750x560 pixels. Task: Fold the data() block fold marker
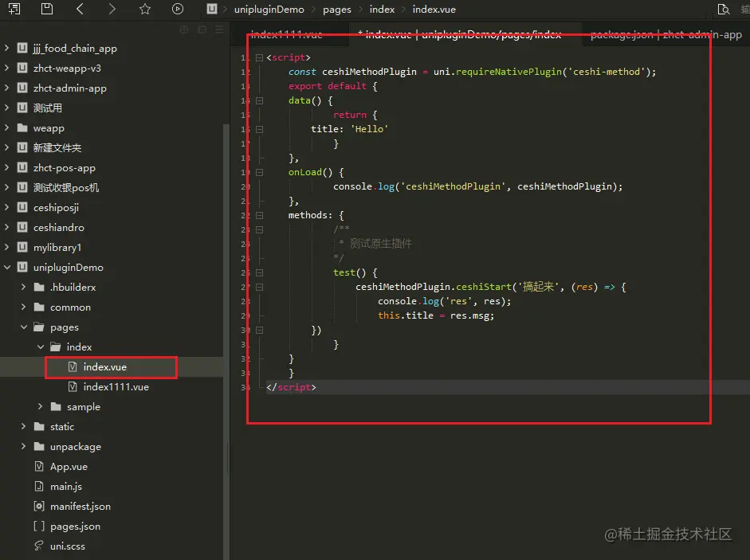[259, 100]
